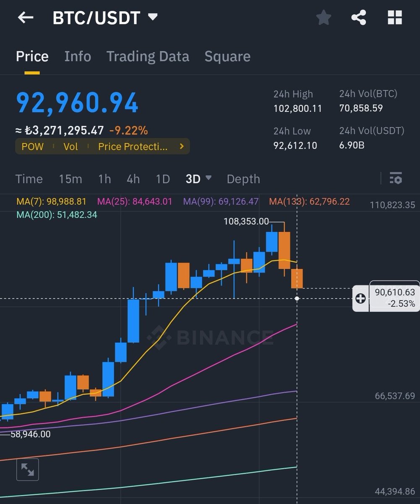This screenshot has height=504, width=420.
Task: Tap the MA(7) indicator label
Action: (x=52, y=202)
